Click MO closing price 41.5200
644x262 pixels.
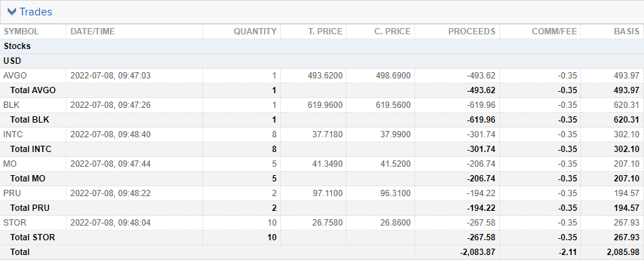(395, 164)
